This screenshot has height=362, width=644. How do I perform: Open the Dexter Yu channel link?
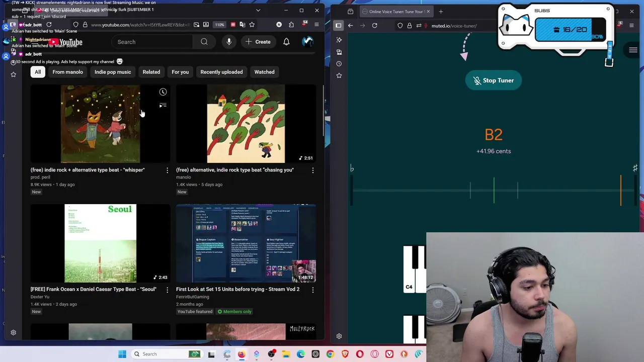40,297
